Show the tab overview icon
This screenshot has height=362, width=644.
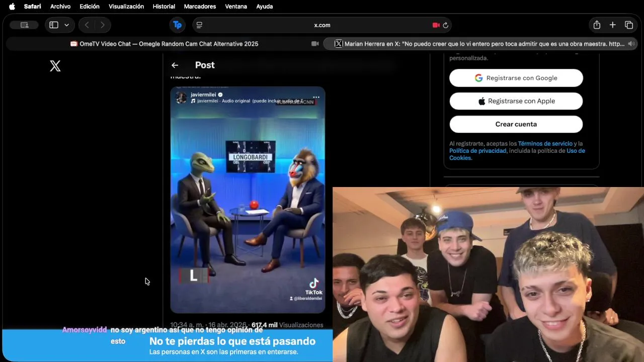pos(629,25)
